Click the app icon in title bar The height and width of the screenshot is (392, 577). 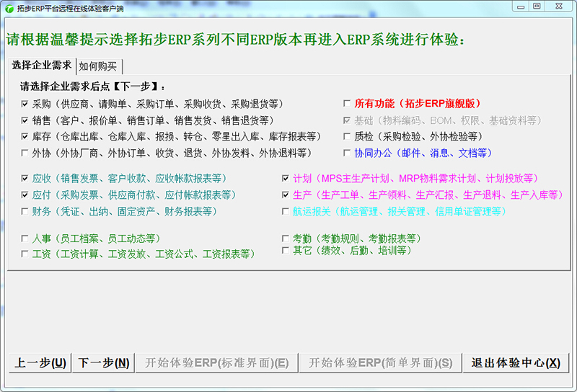pos(9,6)
